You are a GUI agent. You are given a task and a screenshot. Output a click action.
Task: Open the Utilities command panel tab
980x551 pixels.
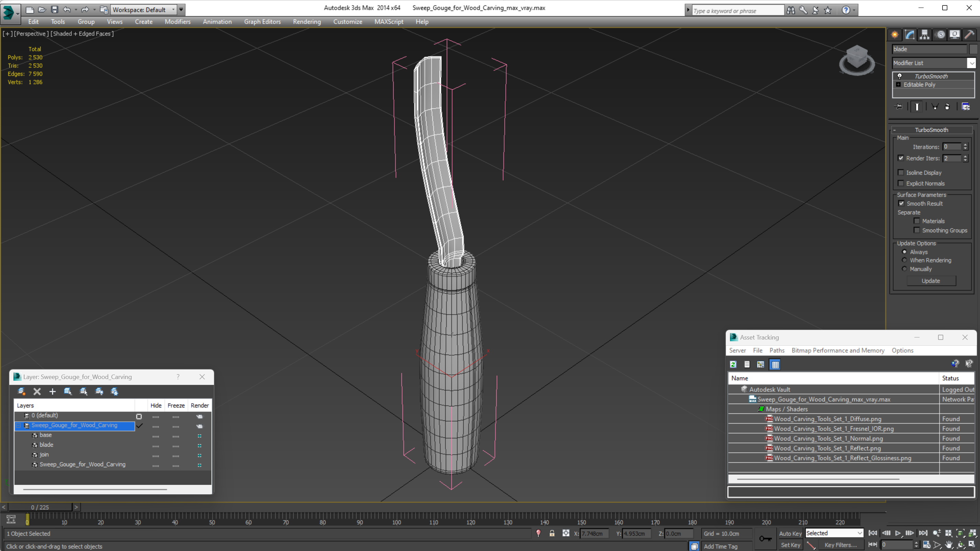pyautogui.click(x=969, y=35)
